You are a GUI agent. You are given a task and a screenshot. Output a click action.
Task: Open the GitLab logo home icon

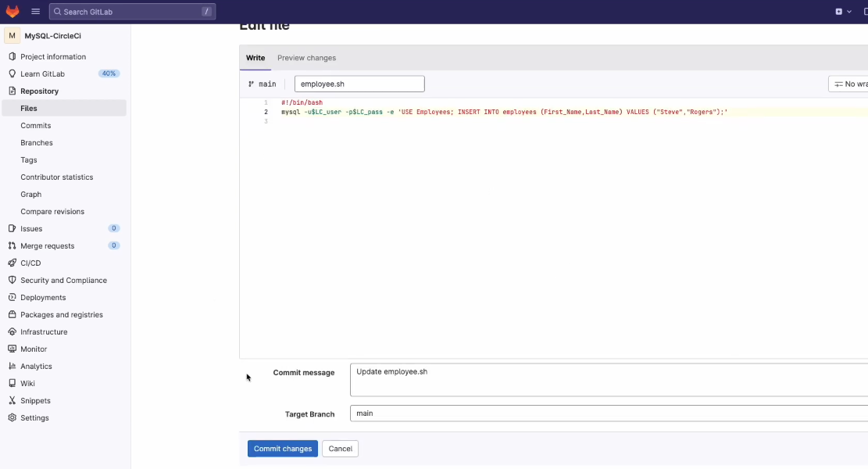click(13, 11)
